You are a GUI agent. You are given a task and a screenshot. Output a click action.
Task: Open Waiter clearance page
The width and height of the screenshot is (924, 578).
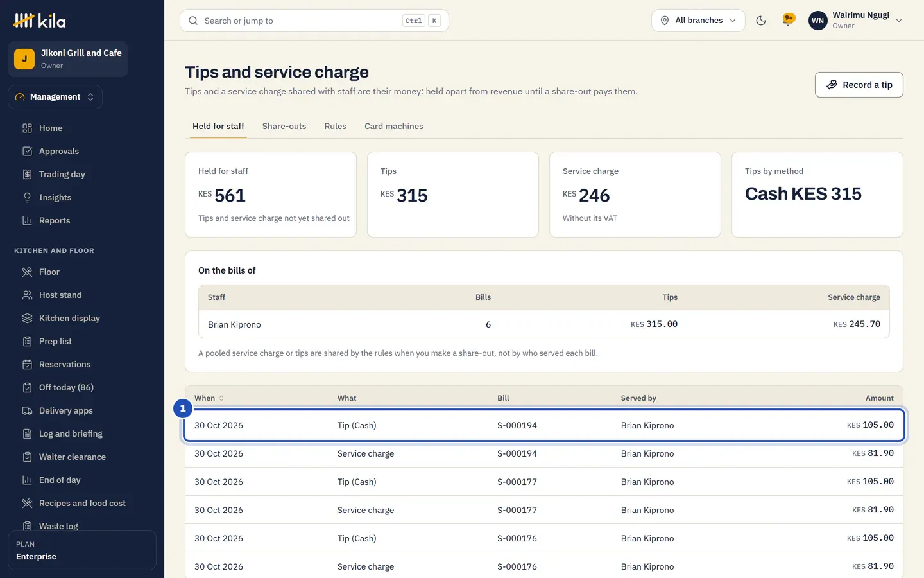(73, 457)
